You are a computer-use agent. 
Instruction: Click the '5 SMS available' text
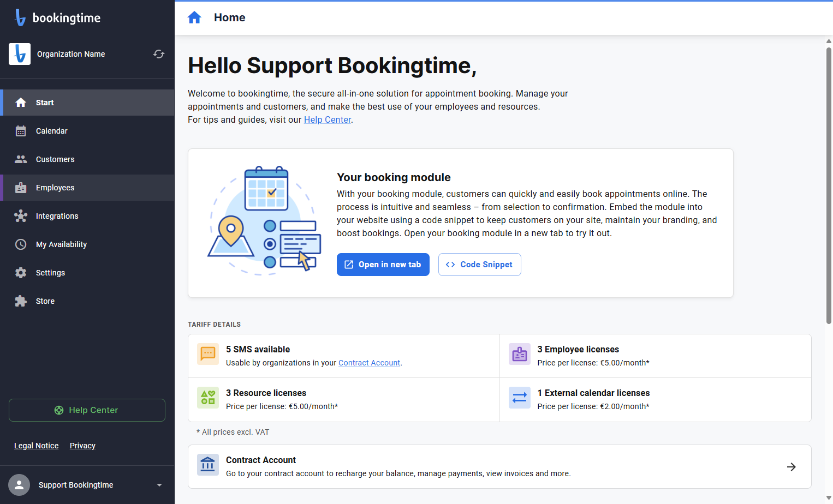click(258, 349)
